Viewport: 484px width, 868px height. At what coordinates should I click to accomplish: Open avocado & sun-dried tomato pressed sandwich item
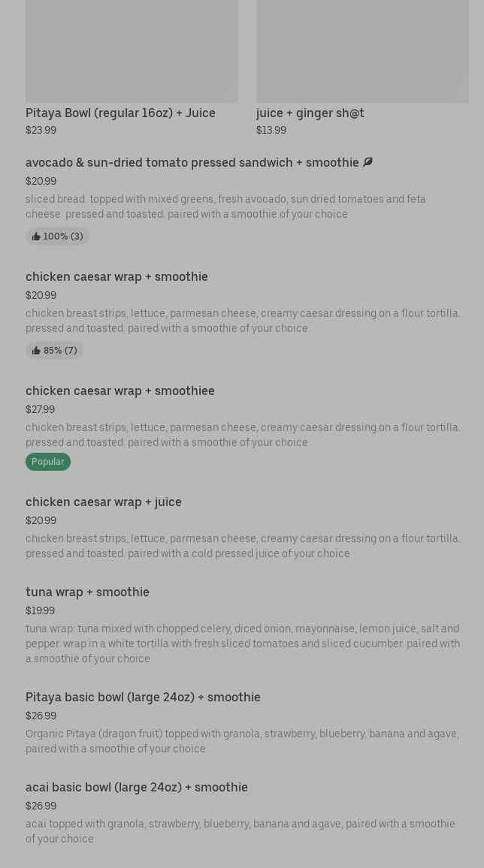tap(192, 162)
